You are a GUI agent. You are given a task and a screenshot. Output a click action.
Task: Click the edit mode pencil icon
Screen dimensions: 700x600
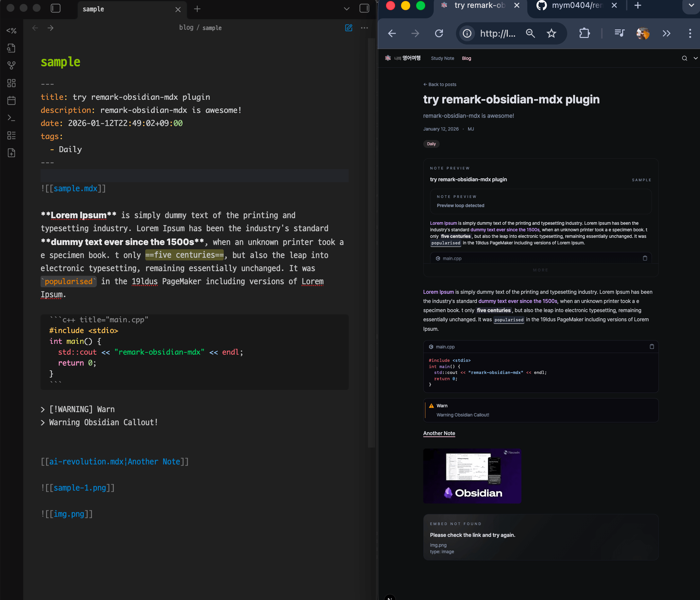pyautogui.click(x=349, y=28)
